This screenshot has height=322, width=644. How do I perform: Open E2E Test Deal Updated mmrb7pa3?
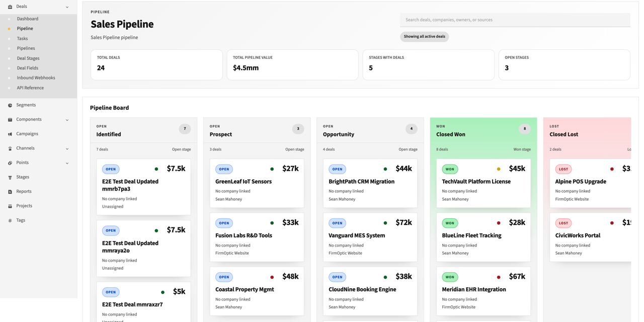click(x=143, y=187)
